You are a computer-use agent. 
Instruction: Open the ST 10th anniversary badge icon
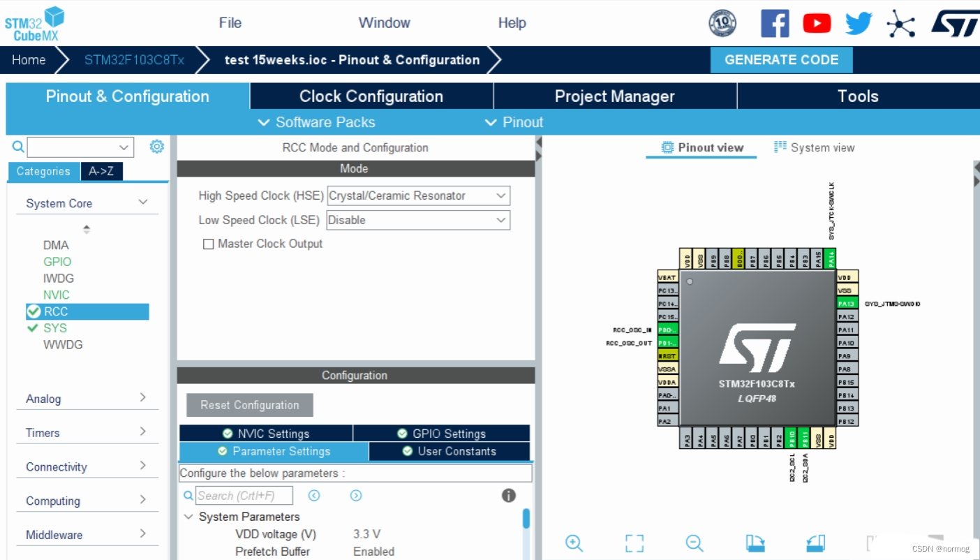722,23
